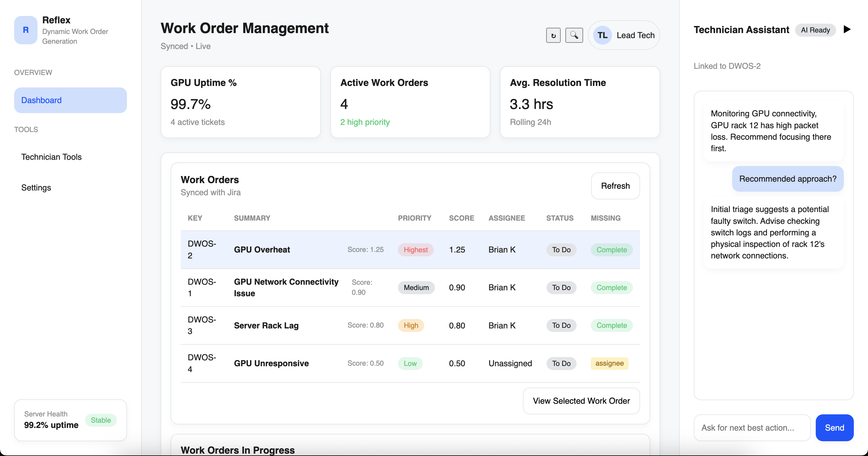868x456 pixels.
Task: Click the Highest priority badge
Action: (x=415, y=250)
